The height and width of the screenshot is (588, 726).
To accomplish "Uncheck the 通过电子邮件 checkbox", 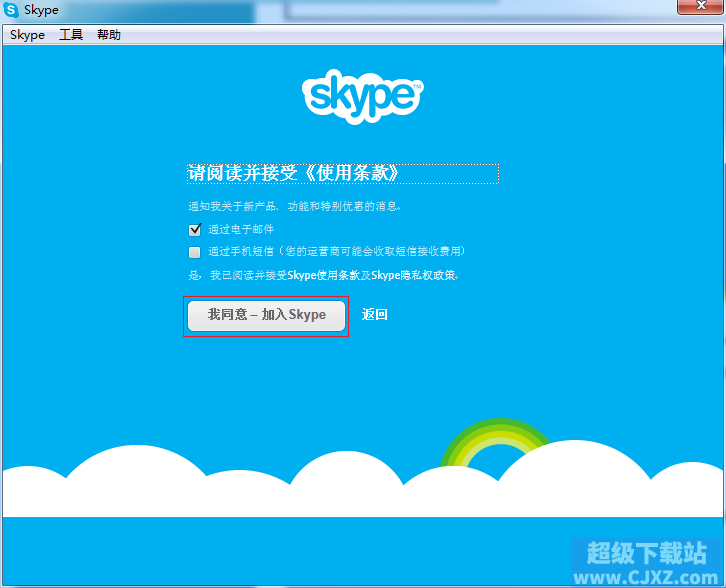I will 195,229.
